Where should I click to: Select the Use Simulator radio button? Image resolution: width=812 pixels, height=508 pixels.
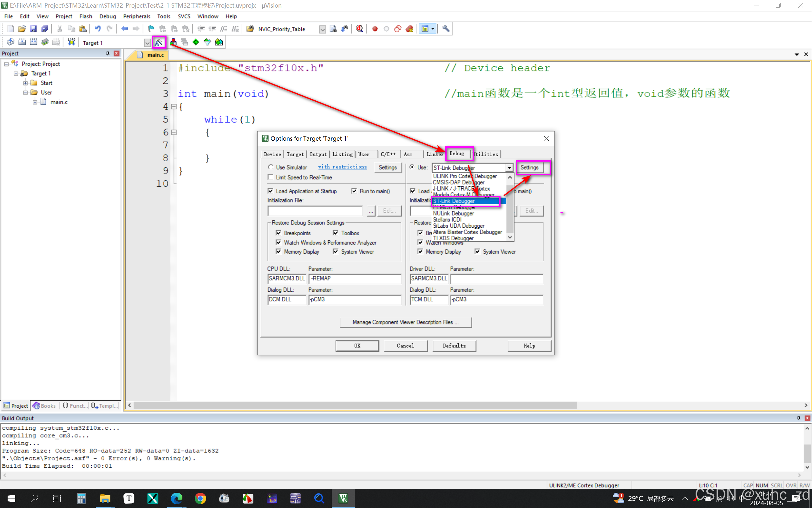point(271,167)
